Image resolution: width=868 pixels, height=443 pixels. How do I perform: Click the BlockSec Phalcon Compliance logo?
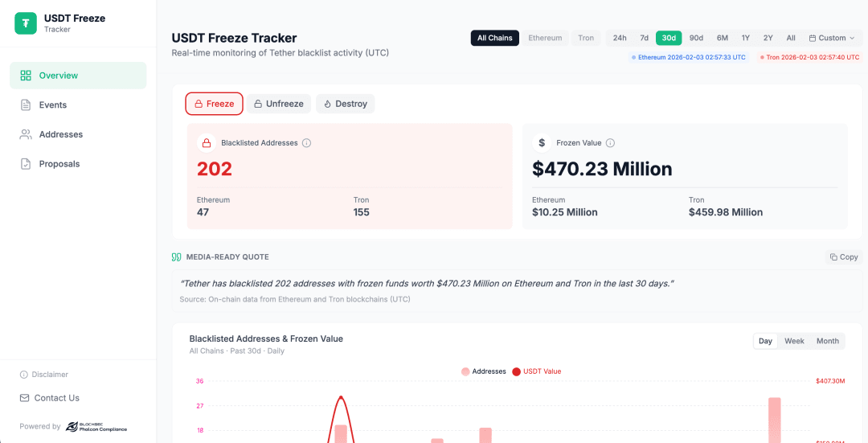click(96, 427)
